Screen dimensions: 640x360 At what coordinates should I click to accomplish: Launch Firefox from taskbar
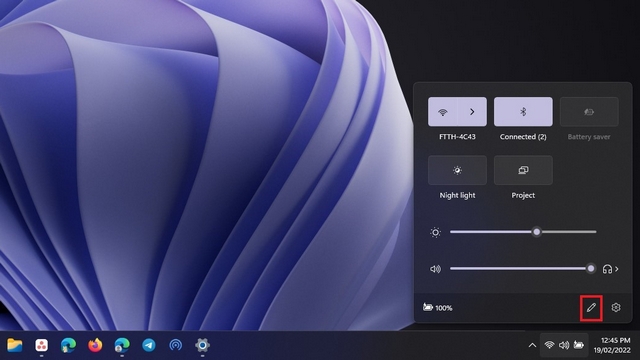tap(95, 345)
